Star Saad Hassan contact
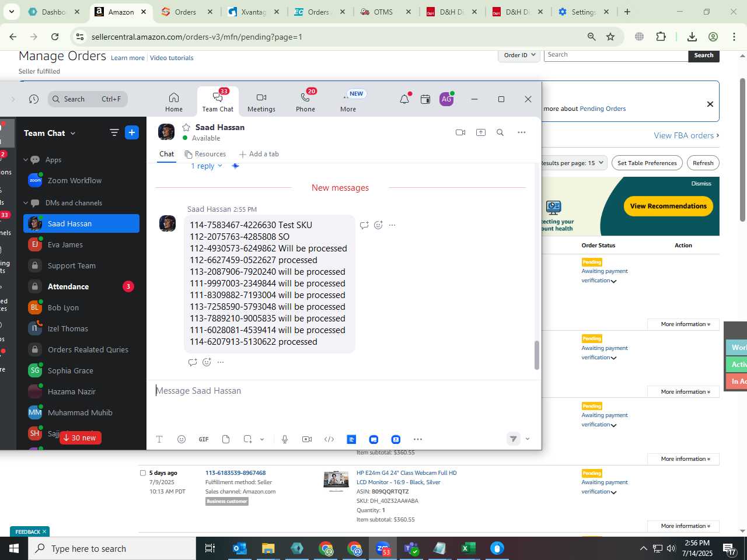 tap(186, 127)
